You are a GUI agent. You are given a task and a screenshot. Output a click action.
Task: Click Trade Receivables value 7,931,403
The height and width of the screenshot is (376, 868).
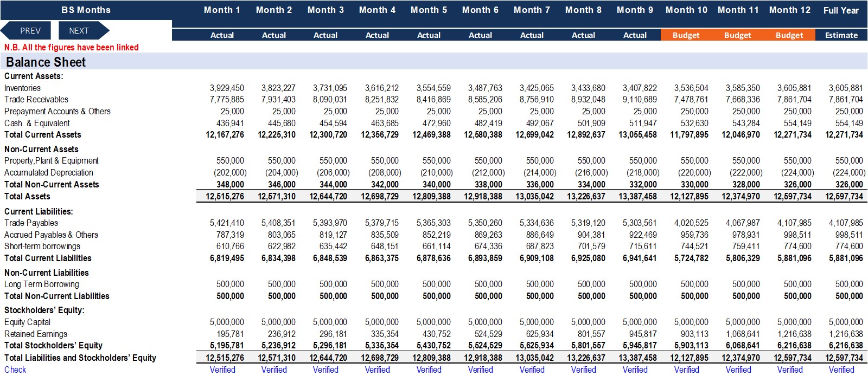pos(278,99)
